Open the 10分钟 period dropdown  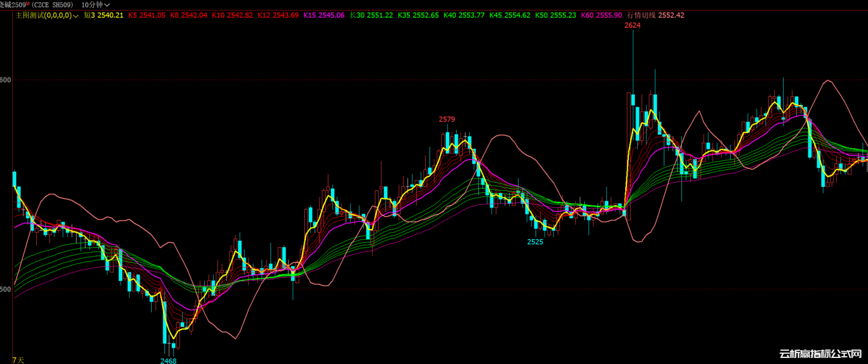point(96,4)
